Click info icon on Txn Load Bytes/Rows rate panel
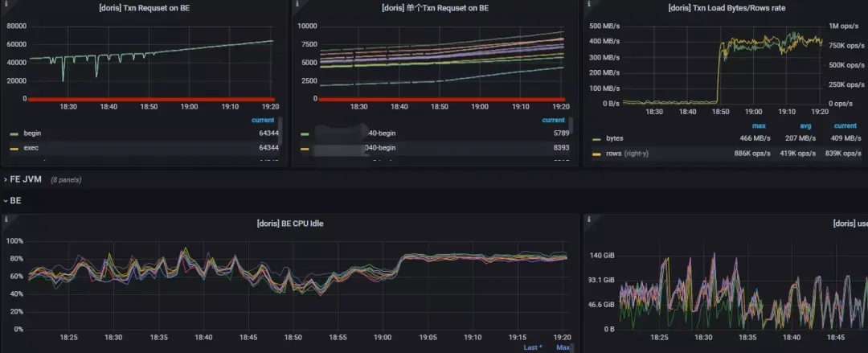This screenshot has height=353, width=868. pos(588,3)
